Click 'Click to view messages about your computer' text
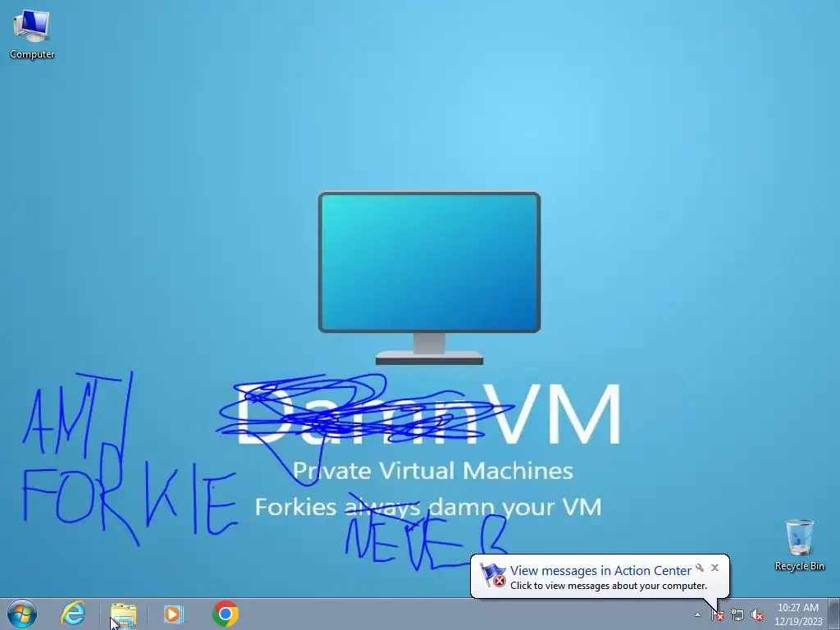 [x=609, y=586]
